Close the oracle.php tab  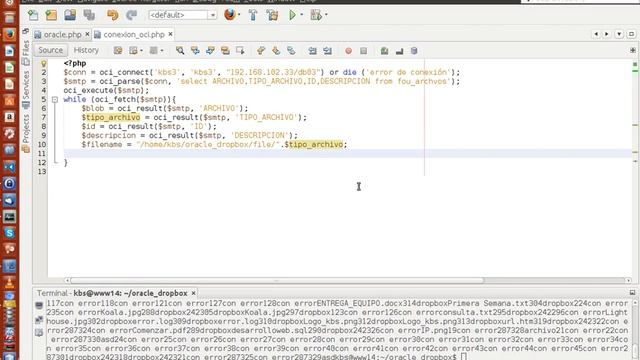point(87,34)
